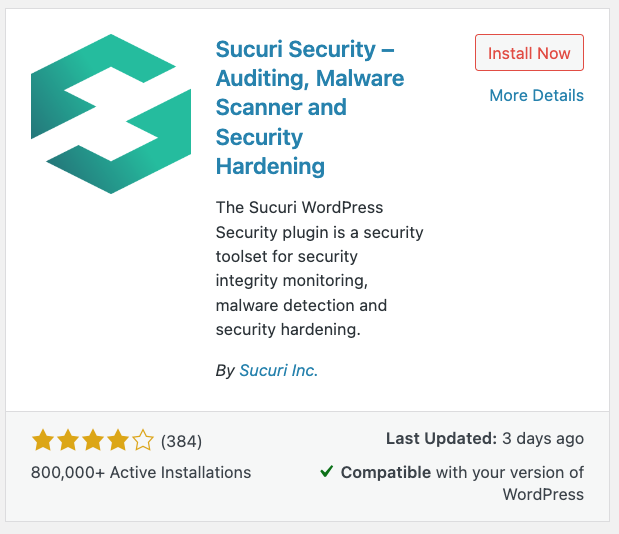The height and width of the screenshot is (534, 619).
Task: Open More Details for Sucuri Security
Action: click(x=536, y=96)
